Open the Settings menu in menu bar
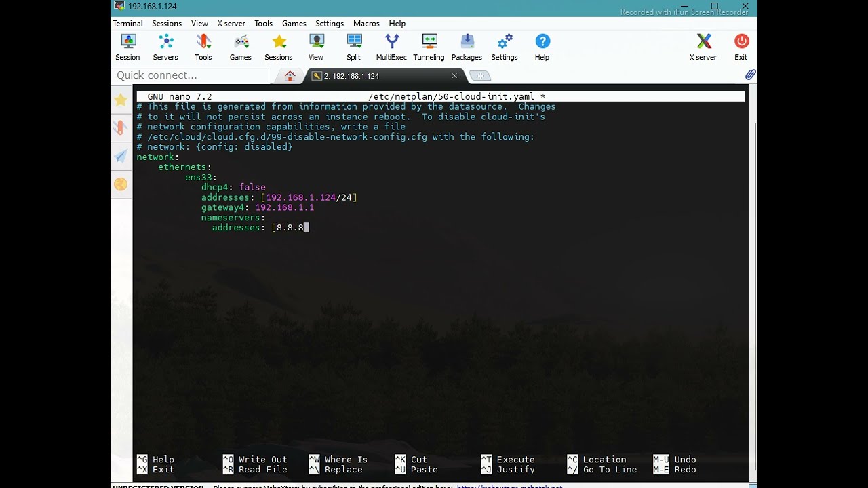The image size is (868, 488). pos(330,24)
